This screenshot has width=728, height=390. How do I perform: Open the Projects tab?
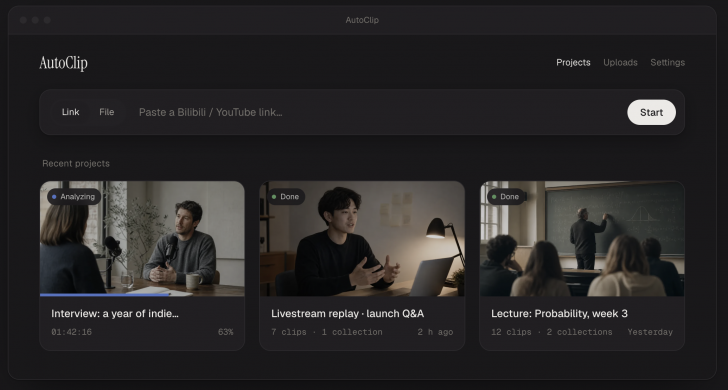click(x=573, y=62)
